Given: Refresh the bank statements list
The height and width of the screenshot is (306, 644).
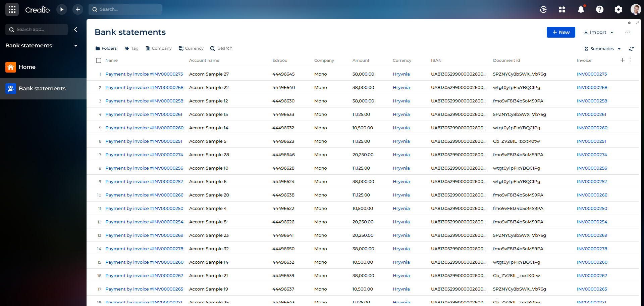Looking at the screenshot, I should pyautogui.click(x=631, y=49).
